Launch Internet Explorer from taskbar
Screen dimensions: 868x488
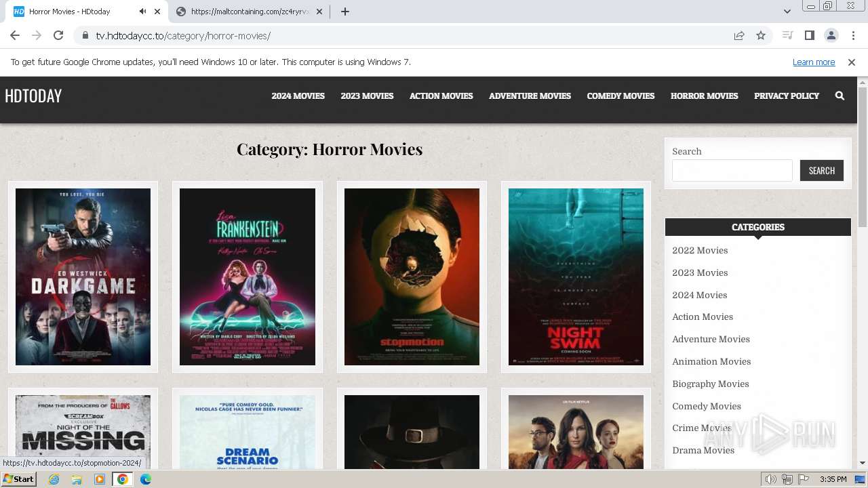54,479
